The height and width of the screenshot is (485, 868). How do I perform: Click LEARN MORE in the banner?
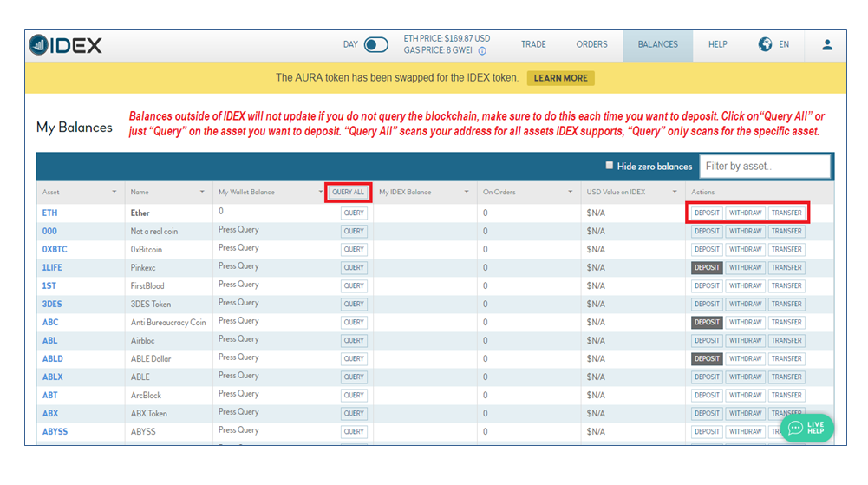[561, 78]
